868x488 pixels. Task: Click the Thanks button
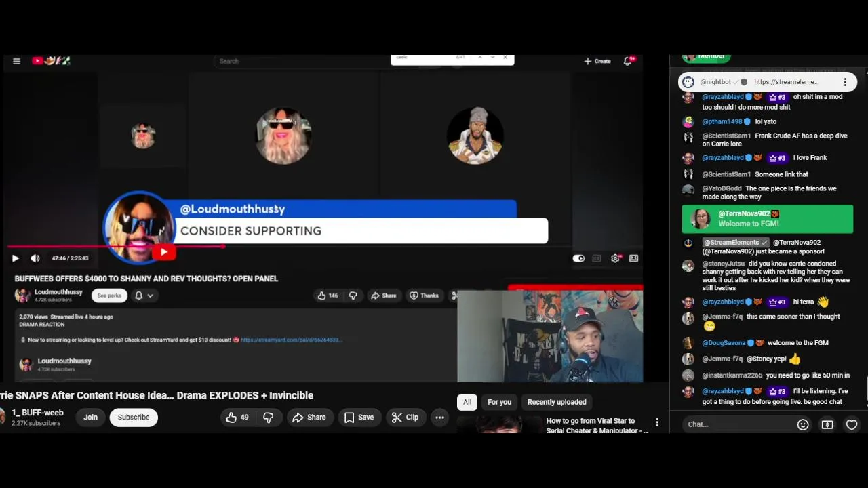(x=424, y=296)
